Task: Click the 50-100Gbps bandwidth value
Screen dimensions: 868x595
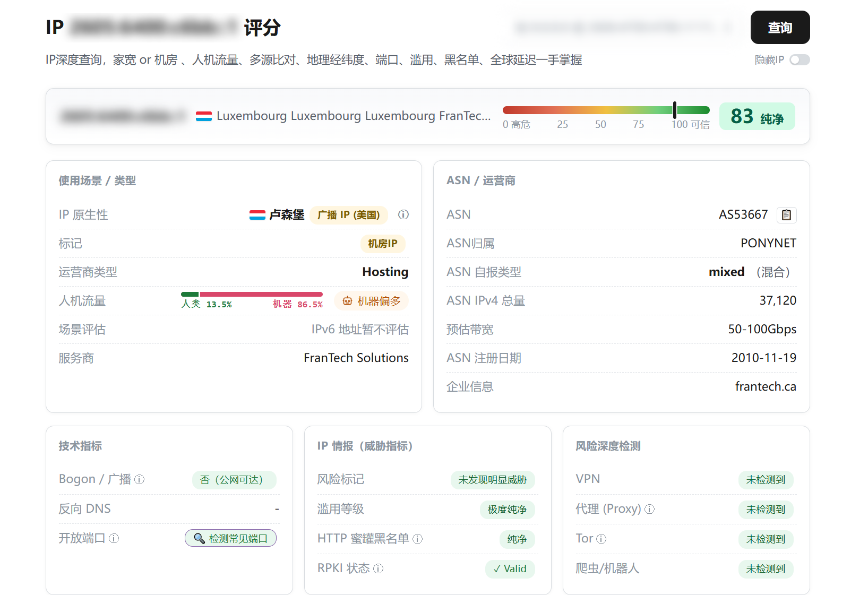Action: tap(762, 329)
